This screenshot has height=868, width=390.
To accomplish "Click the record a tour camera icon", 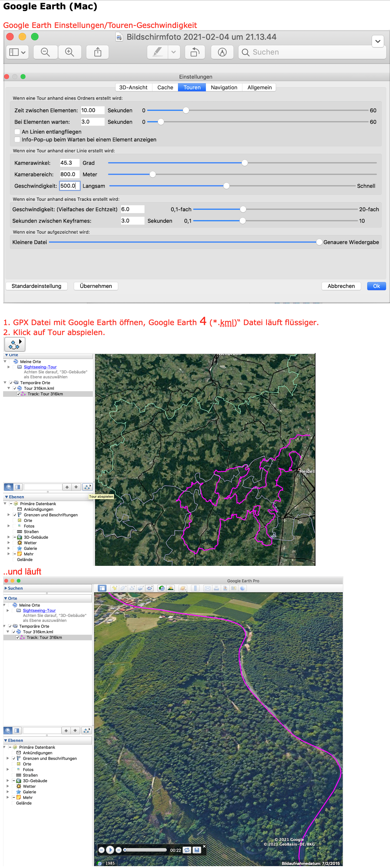I will pyautogui.click(x=150, y=588).
